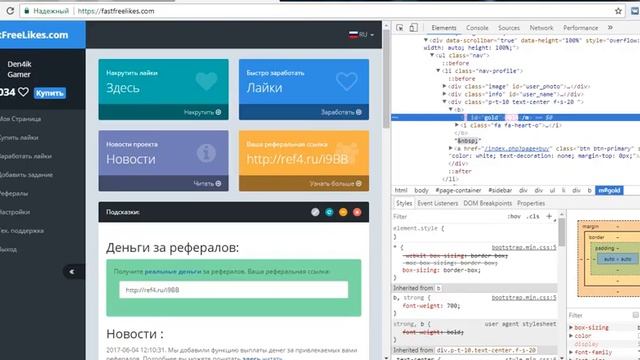Switch to the Elements tab
Viewport: 640px width, 360px height.
444,28
